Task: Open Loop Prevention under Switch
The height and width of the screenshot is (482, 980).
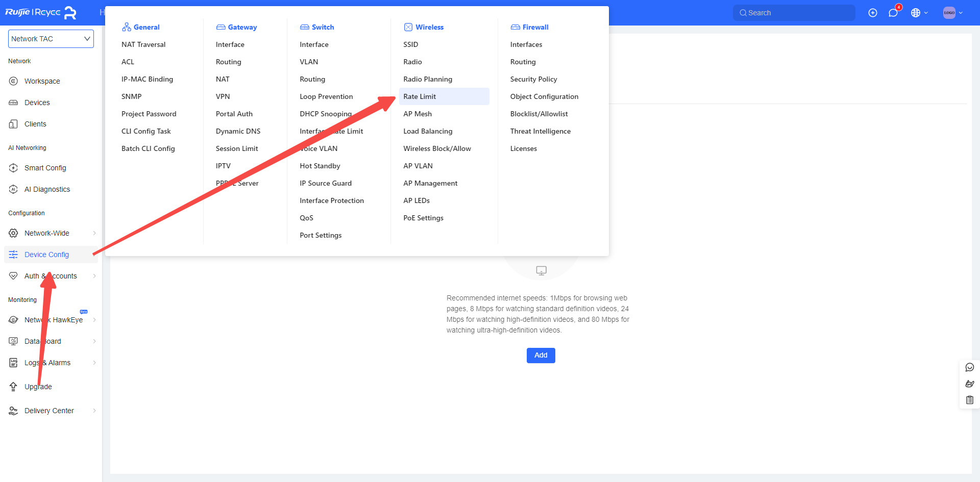Action: pyautogui.click(x=326, y=96)
